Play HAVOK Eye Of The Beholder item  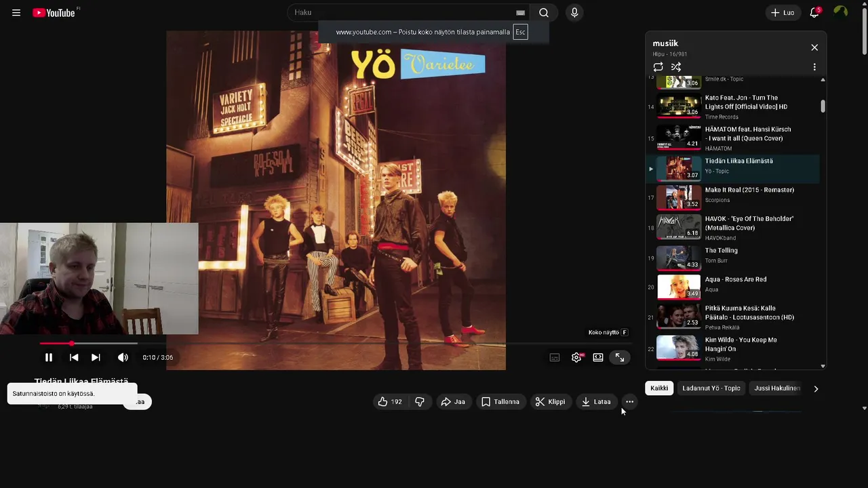(732, 228)
